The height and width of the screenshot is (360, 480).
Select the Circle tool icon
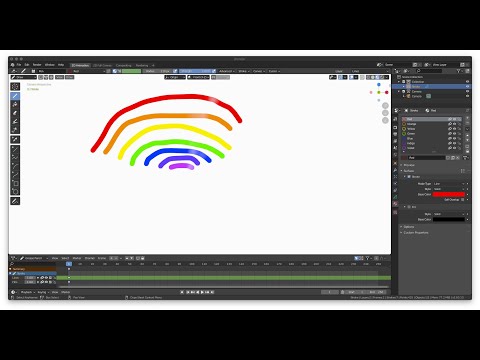tap(15, 191)
